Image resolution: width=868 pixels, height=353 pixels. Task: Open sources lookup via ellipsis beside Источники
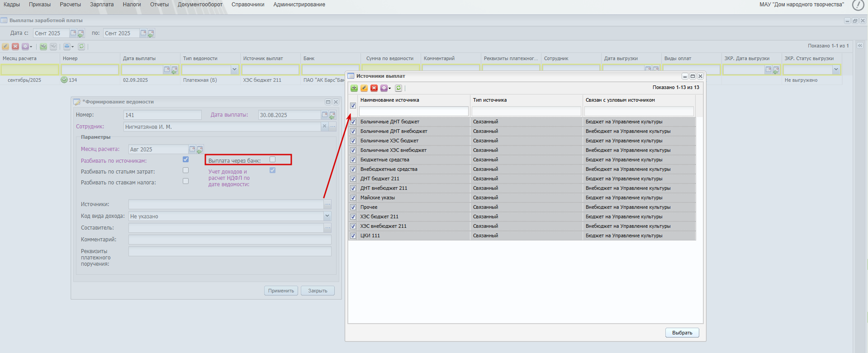(327, 204)
